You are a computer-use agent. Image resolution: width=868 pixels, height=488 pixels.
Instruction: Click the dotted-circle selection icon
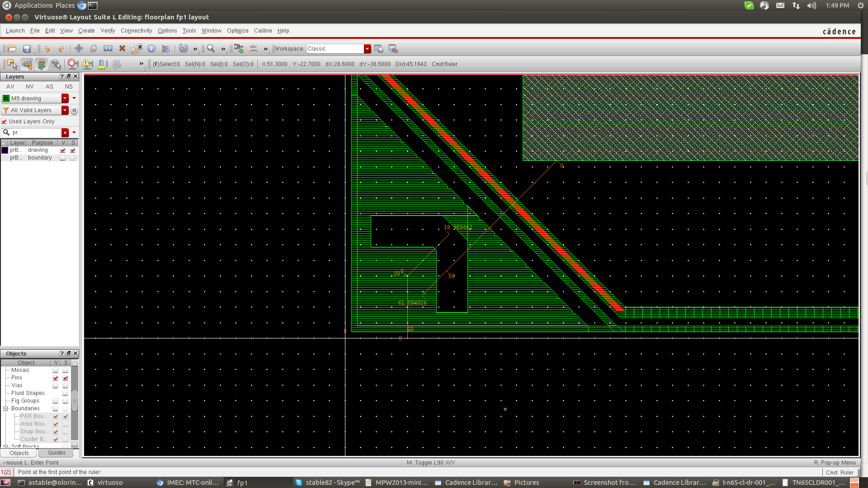56,64
